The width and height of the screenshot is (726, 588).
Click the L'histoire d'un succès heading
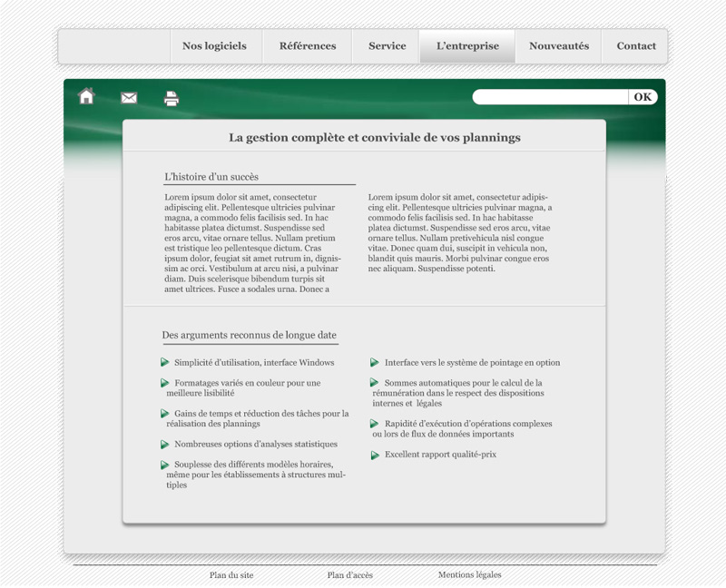click(211, 177)
